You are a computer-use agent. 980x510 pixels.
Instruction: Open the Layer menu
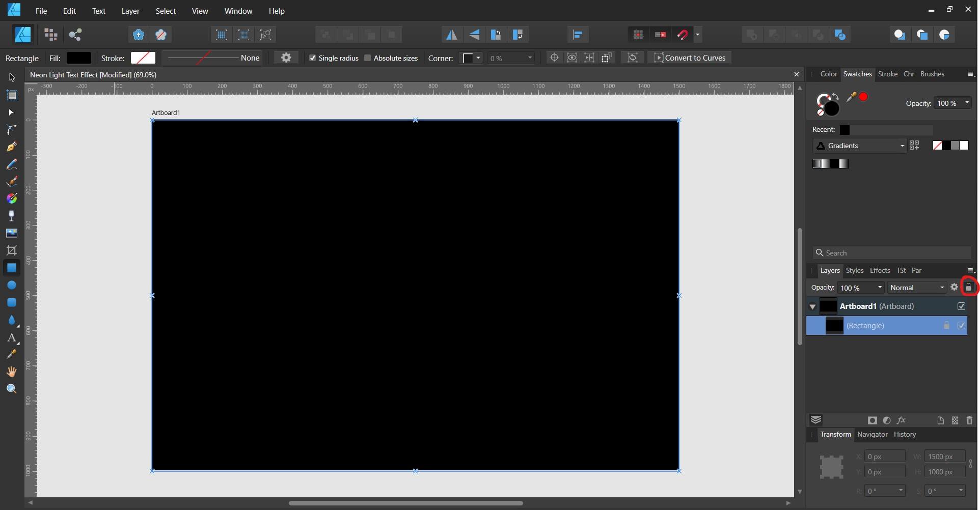click(130, 11)
